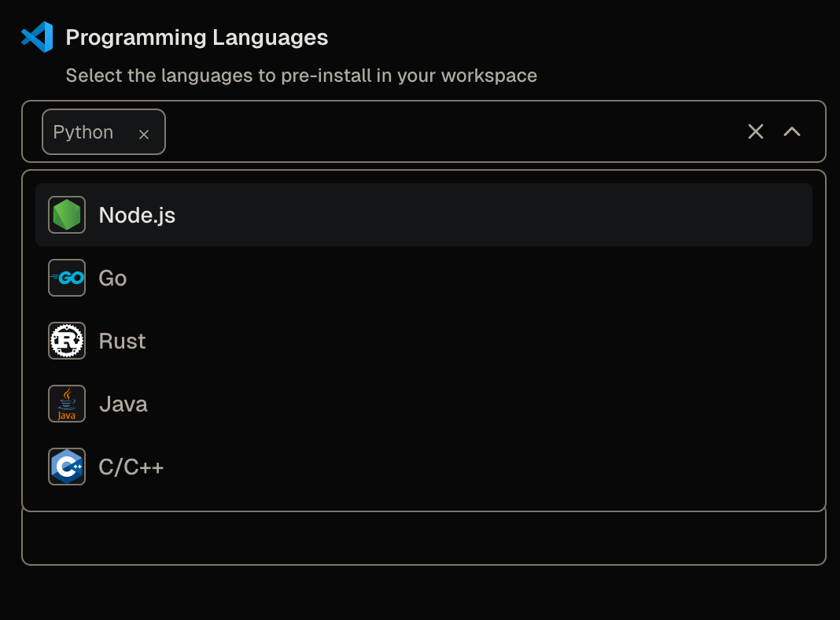Click the Node.js hexagon icon
Screen dimensions: 840x620
pyautogui.click(x=67, y=215)
